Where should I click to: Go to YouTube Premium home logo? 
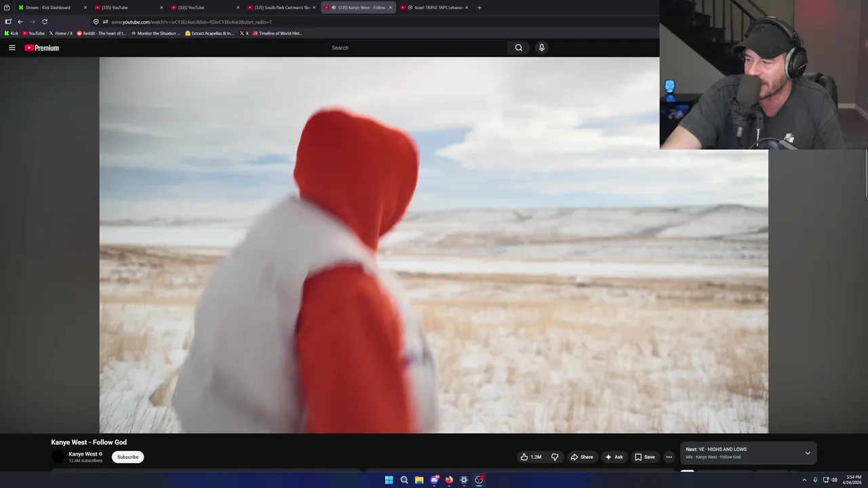coord(41,47)
